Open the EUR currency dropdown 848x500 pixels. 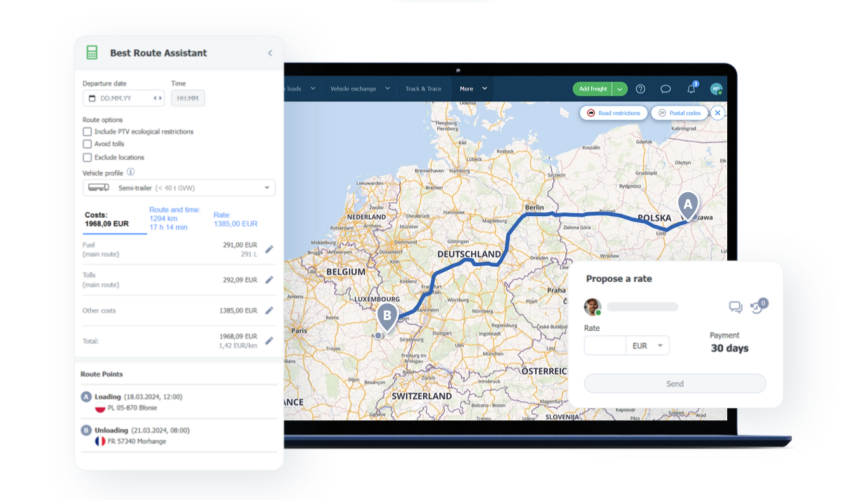click(648, 345)
